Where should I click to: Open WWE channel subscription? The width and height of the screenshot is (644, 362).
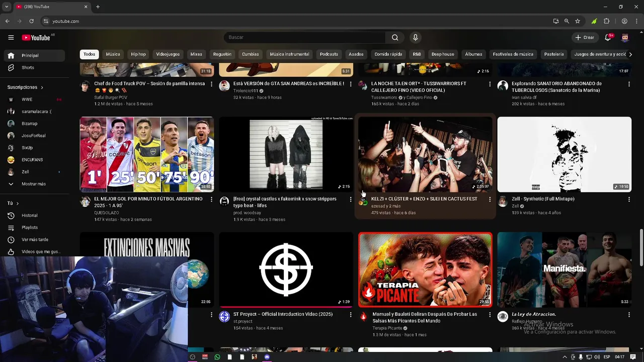[34, 100]
